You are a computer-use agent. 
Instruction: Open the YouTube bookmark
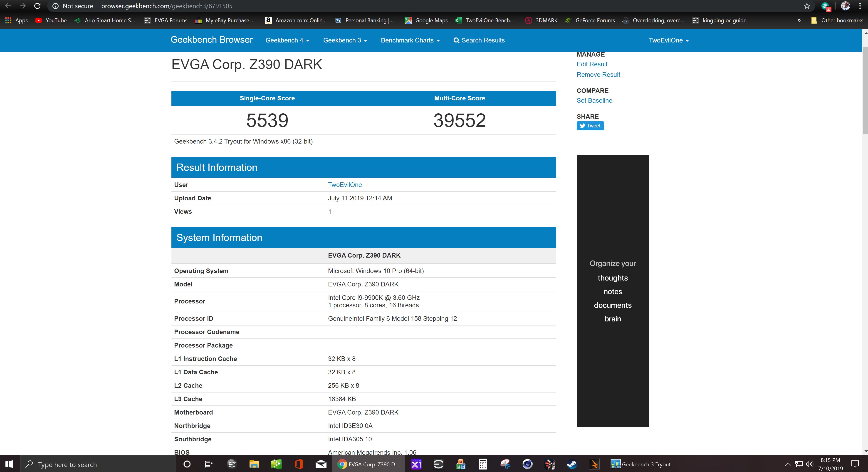(51, 20)
